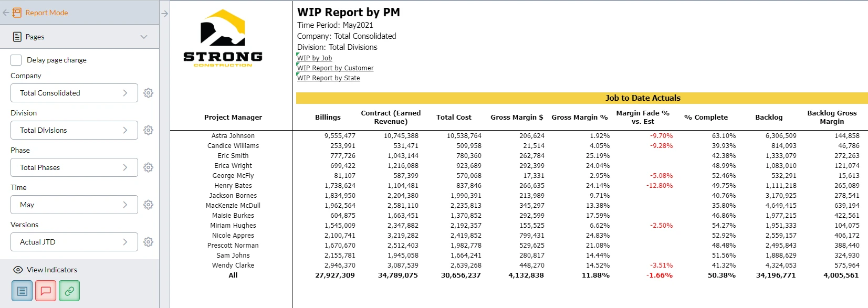Open Division selector gear settings

click(x=149, y=130)
